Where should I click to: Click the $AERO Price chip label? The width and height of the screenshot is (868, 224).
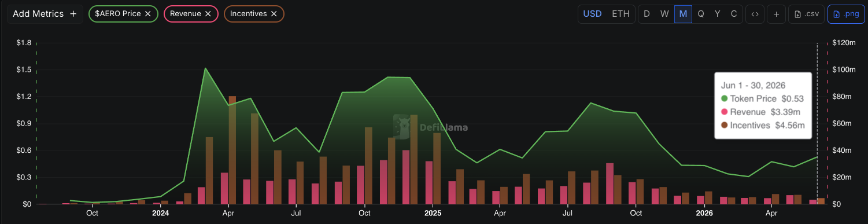pos(117,13)
